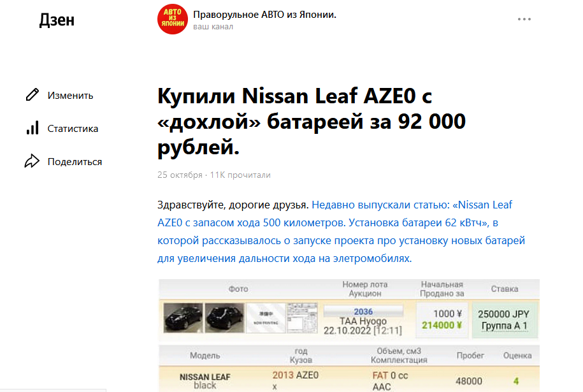
Task: Click the pencil edit icon
Action: coord(32,95)
